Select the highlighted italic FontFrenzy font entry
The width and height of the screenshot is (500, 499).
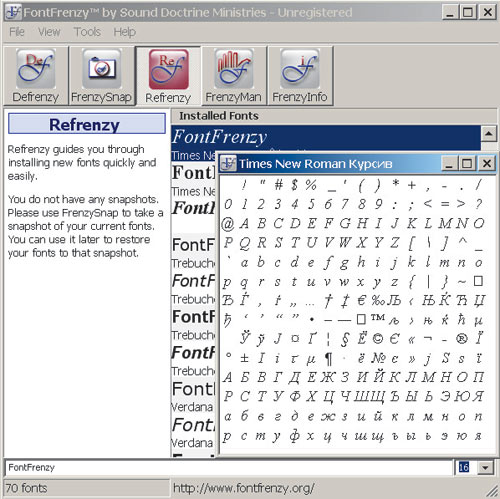click(326, 143)
